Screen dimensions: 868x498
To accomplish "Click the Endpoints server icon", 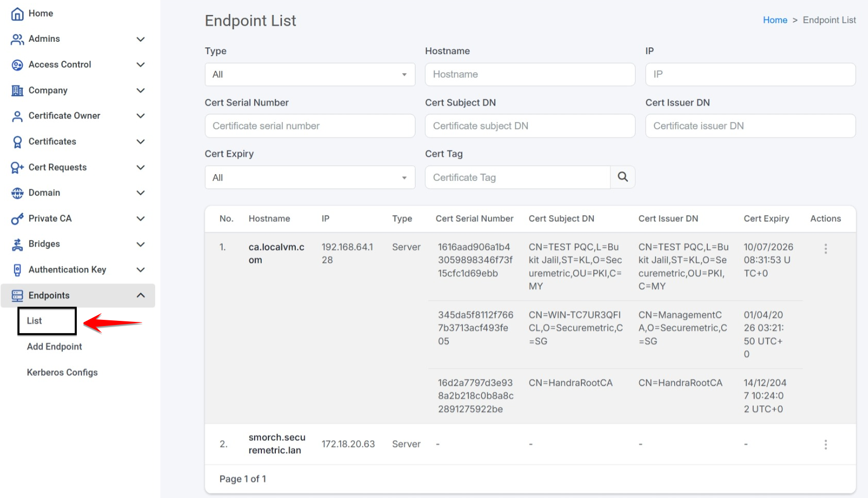I will tap(17, 295).
